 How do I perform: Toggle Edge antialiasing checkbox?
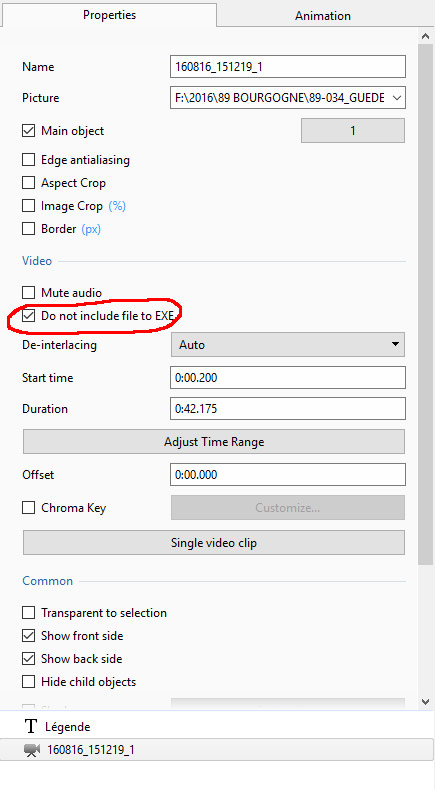29,160
